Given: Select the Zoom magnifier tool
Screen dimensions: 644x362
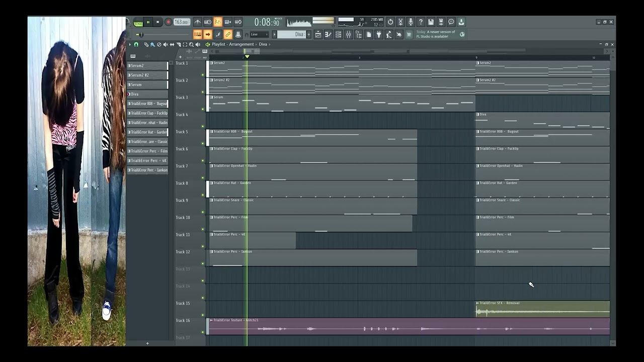Looking at the screenshot, I should coord(191,44).
